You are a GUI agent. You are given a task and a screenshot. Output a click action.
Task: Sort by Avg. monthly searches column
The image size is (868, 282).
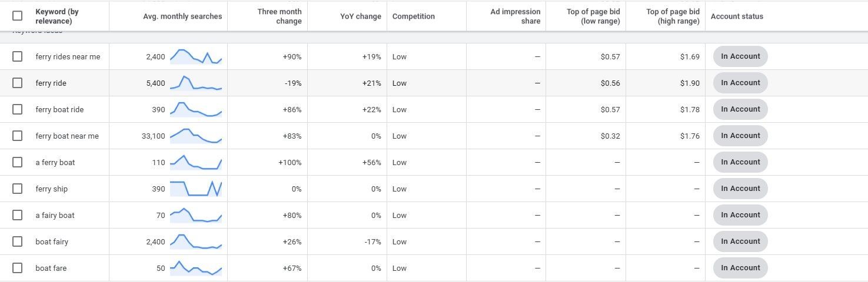[182, 16]
